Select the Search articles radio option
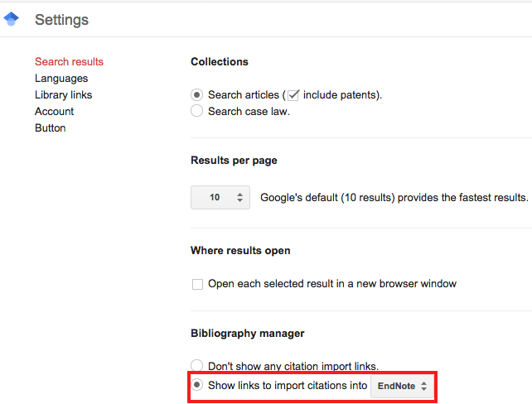 coord(196,95)
